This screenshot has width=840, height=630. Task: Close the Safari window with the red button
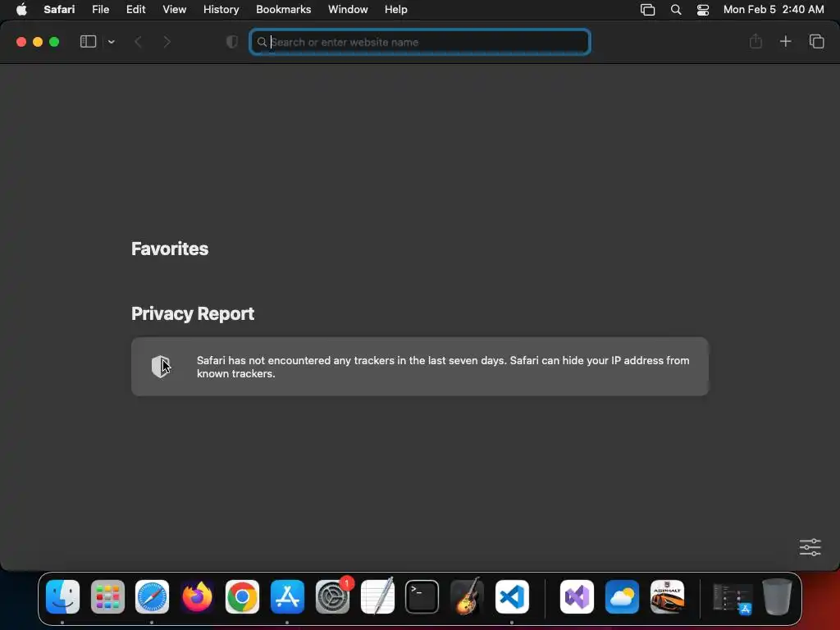[x=21, y=42]
